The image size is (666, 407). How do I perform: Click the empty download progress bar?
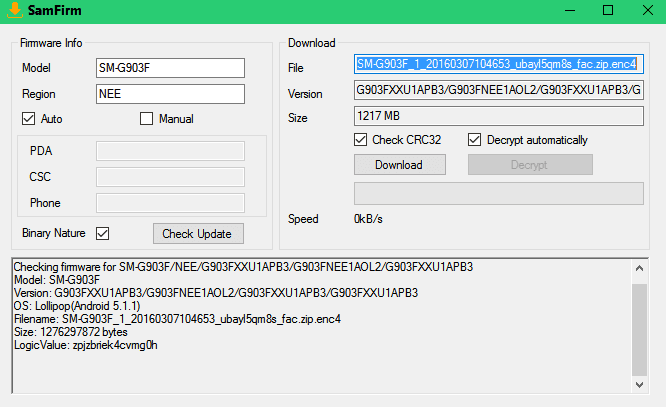coord(499,194)
